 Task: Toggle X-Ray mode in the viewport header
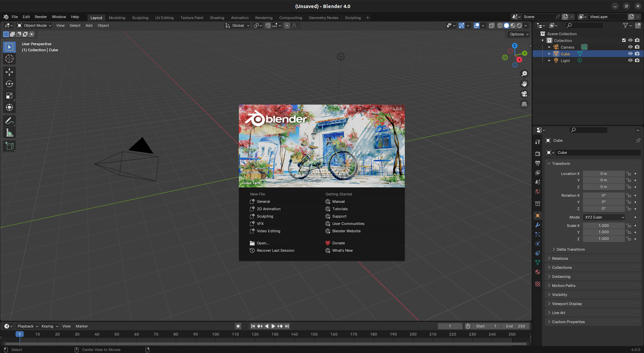[492, 25]
